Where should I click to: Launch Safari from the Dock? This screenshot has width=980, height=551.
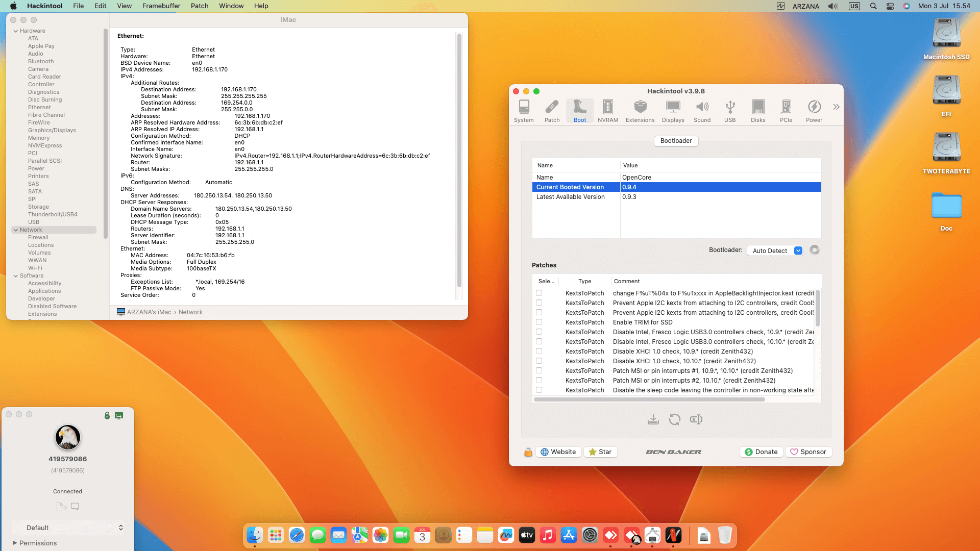(297, 535)
